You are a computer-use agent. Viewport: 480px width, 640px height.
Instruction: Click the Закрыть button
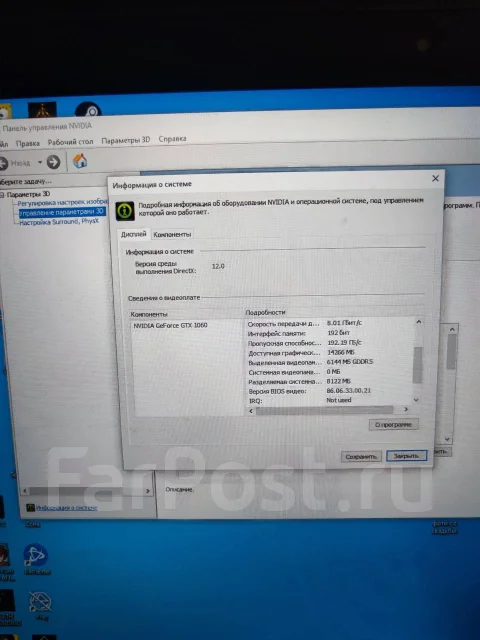click(x=407, y=456)
